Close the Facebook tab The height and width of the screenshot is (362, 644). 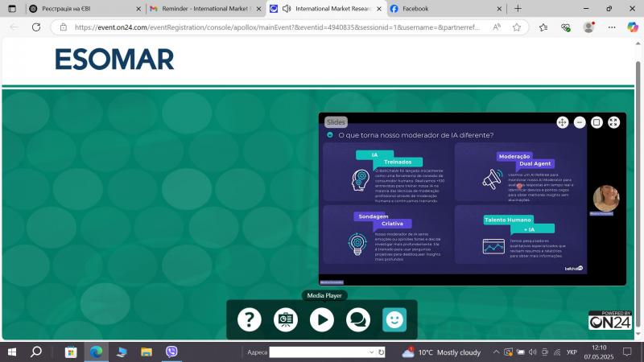click(499, 9)
